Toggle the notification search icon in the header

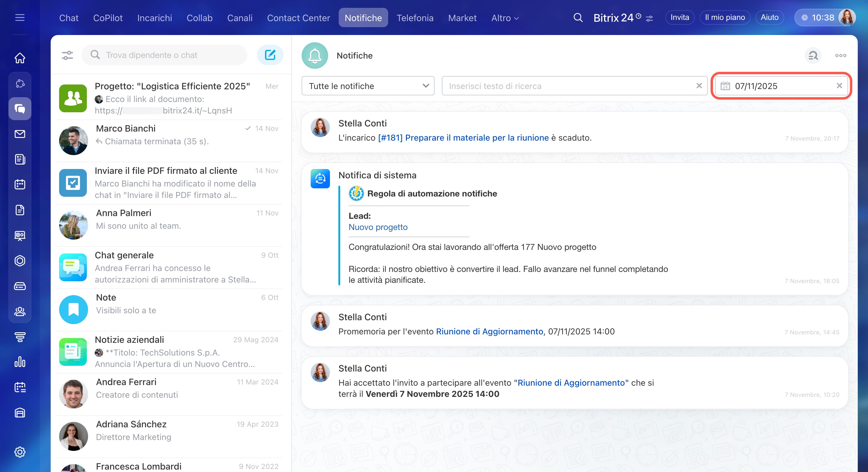point(813,56)
